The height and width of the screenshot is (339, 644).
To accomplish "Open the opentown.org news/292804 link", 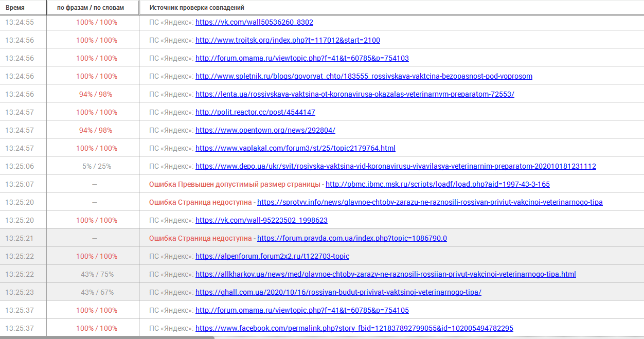I will [265, 130].
